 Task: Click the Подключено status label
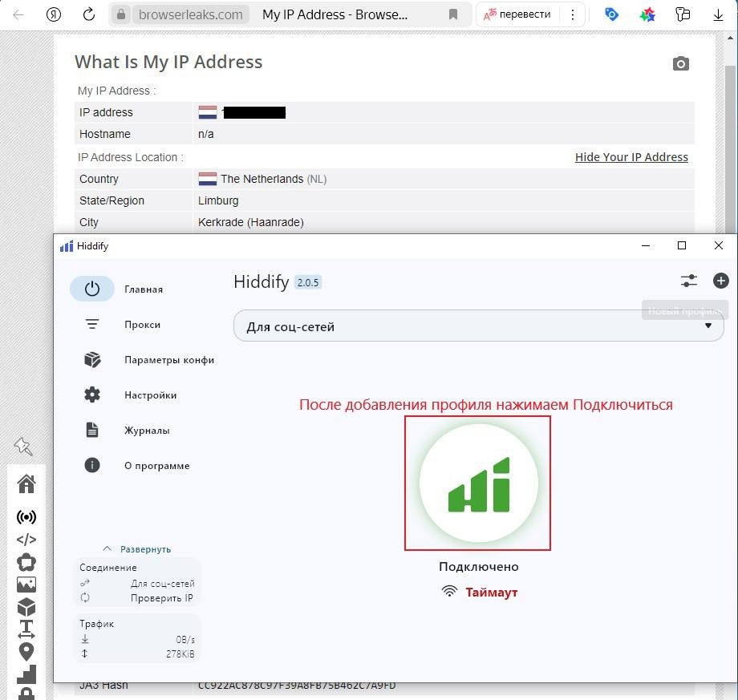coord(478,566)
